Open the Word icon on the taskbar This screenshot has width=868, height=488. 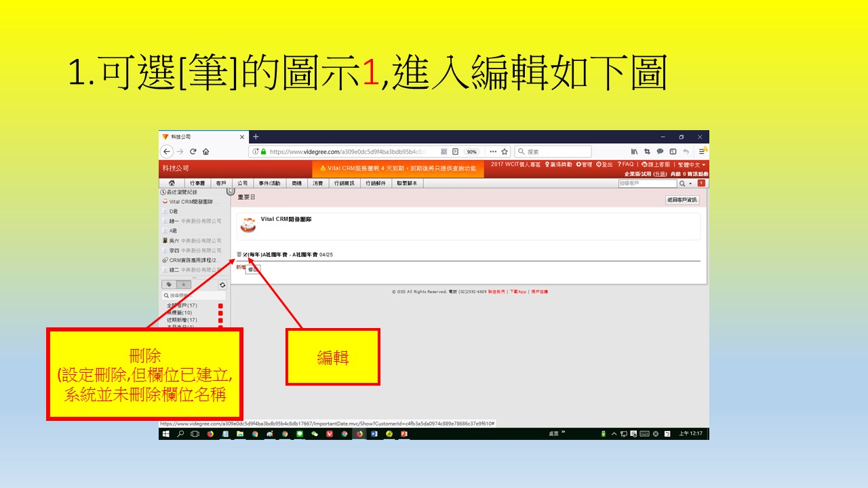[x=374, y=434]
